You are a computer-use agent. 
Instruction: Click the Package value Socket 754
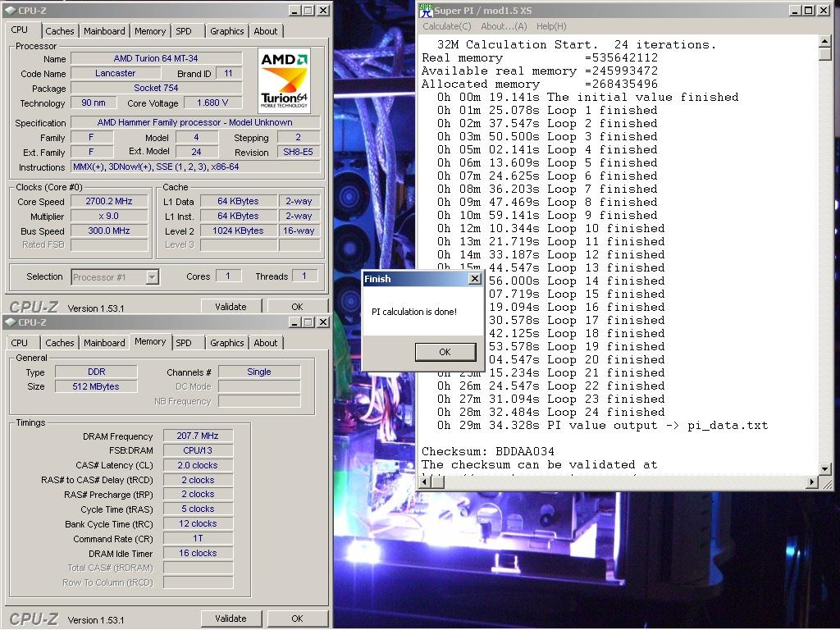157,88
